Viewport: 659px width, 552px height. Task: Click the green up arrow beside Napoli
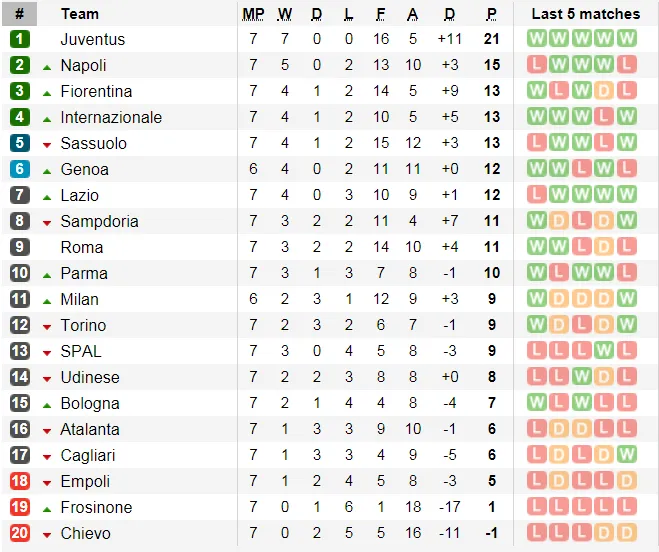[x=47, y=66]
